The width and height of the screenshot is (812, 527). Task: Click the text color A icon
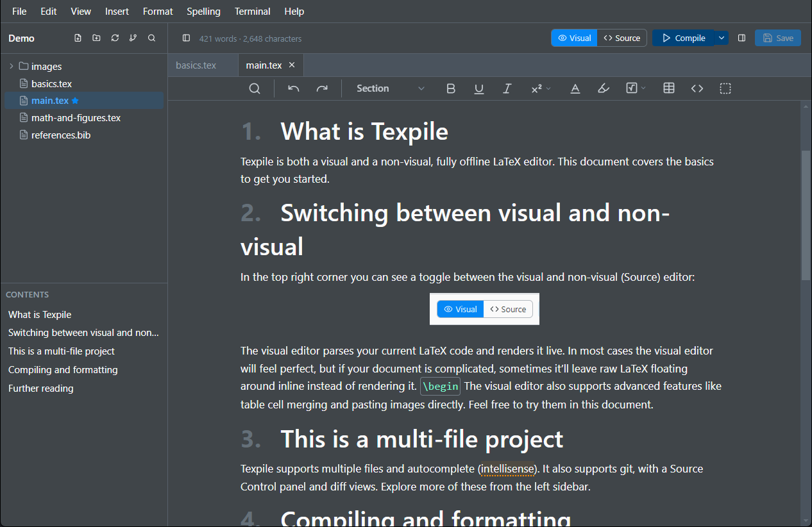[575, 88]
